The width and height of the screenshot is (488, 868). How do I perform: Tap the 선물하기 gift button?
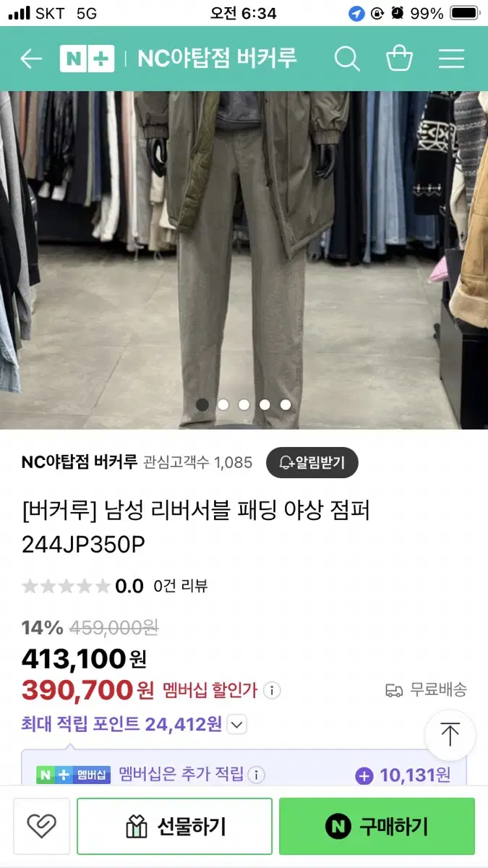pyautogui.click(x=175, y=826)
